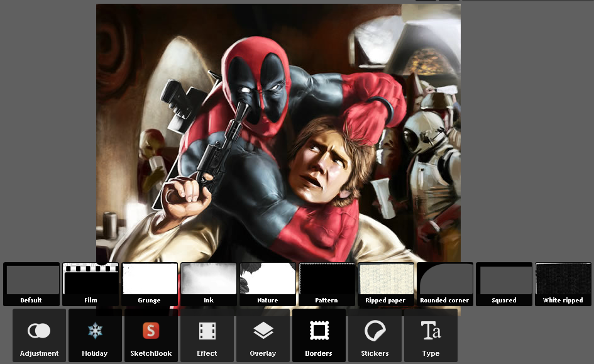The height and width of the screenshot is (364, 594).
Task: Open the Type text tool
Action: coord(431,335)
